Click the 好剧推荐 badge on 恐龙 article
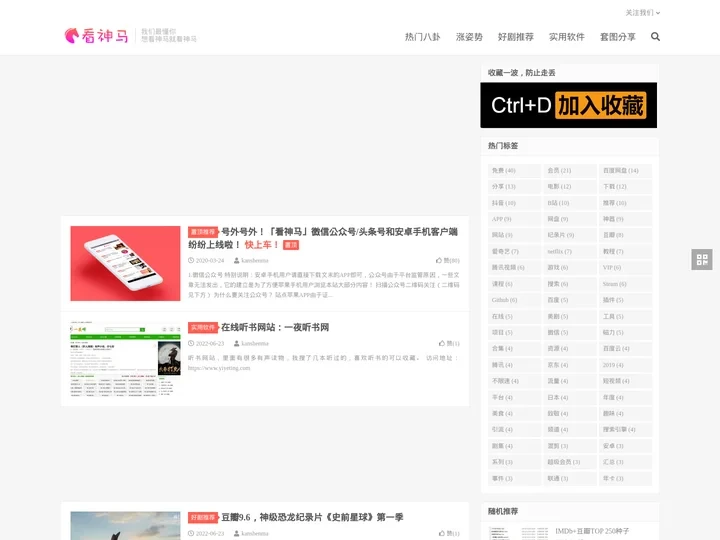Viewport: 720px width, 540px height. (202, 518)
